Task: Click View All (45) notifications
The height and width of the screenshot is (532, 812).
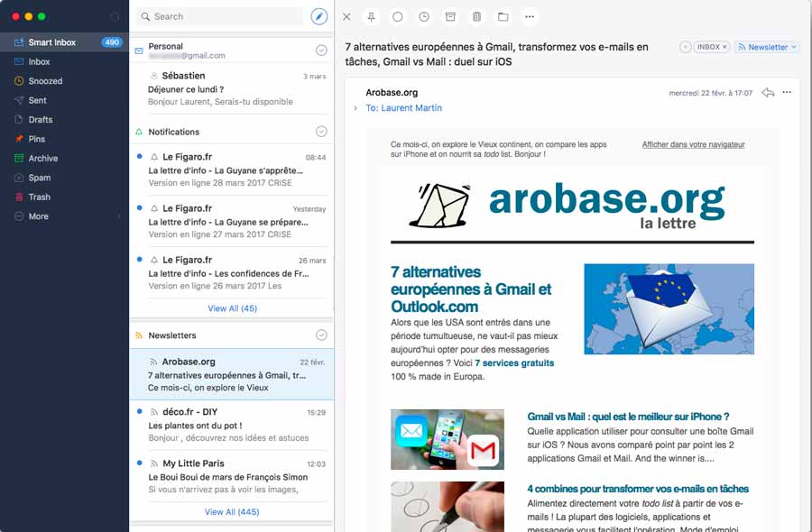Action: tap(233, 308)
